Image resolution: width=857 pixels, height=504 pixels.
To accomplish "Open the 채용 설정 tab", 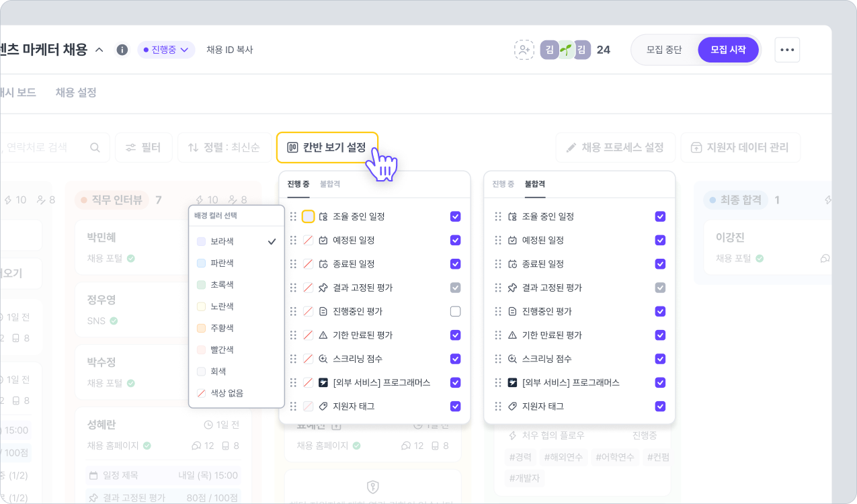I will point(76,92).
